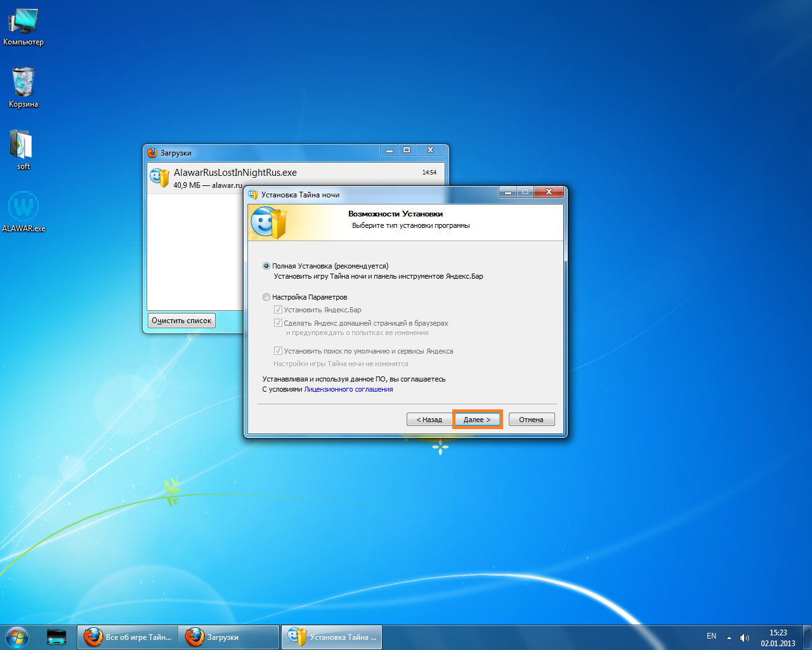The width and height of the screenshot is (812, 650).
Task: Click Очистить список in downloads window
Action: [181, 321]
